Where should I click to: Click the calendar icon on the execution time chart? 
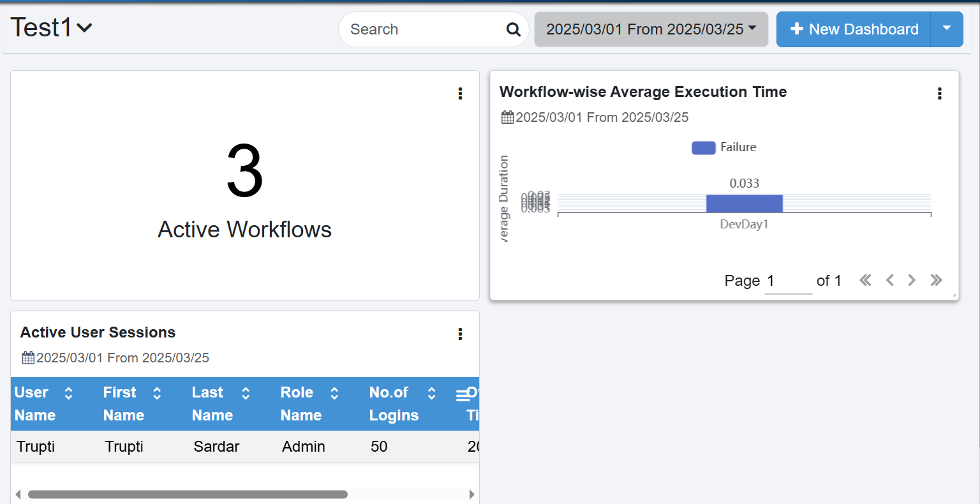[x=508, y=117]
